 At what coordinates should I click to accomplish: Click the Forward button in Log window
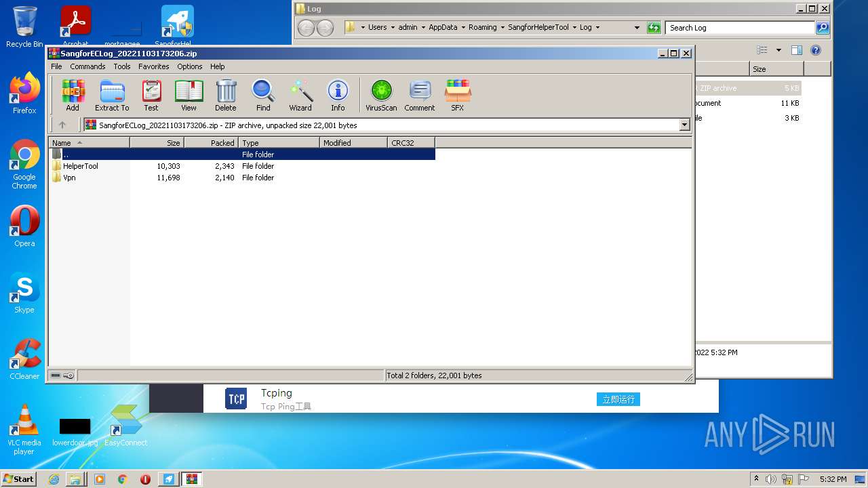coord(325,28)
